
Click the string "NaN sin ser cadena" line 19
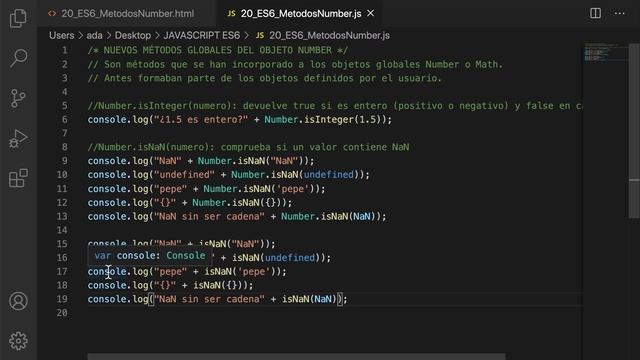pos(209,299)
